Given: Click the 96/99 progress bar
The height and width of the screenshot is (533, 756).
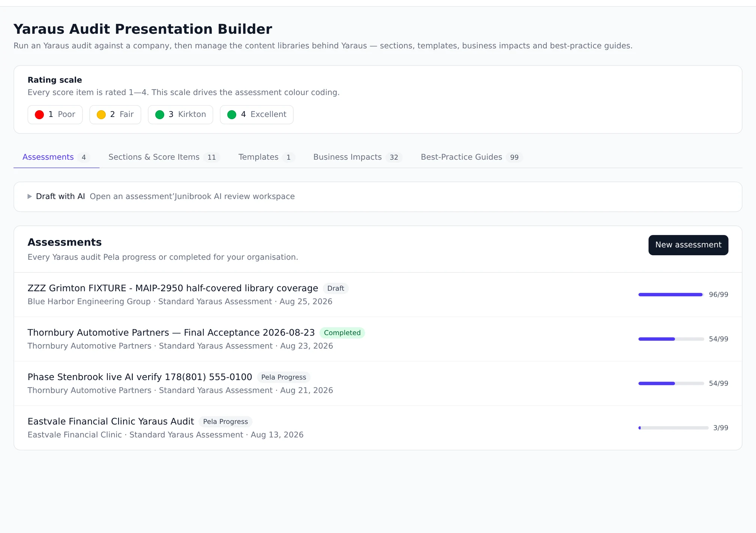Looking at the screenshot, I should tap(671, 295).
